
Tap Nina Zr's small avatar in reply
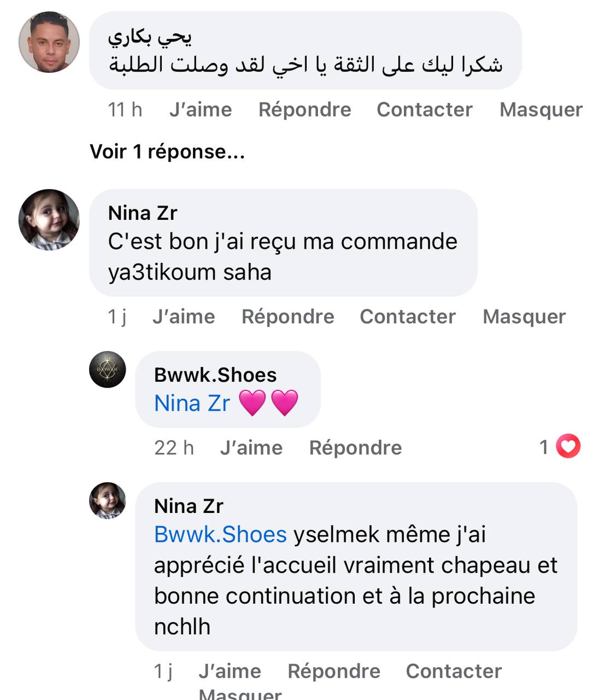coord(108,500)
